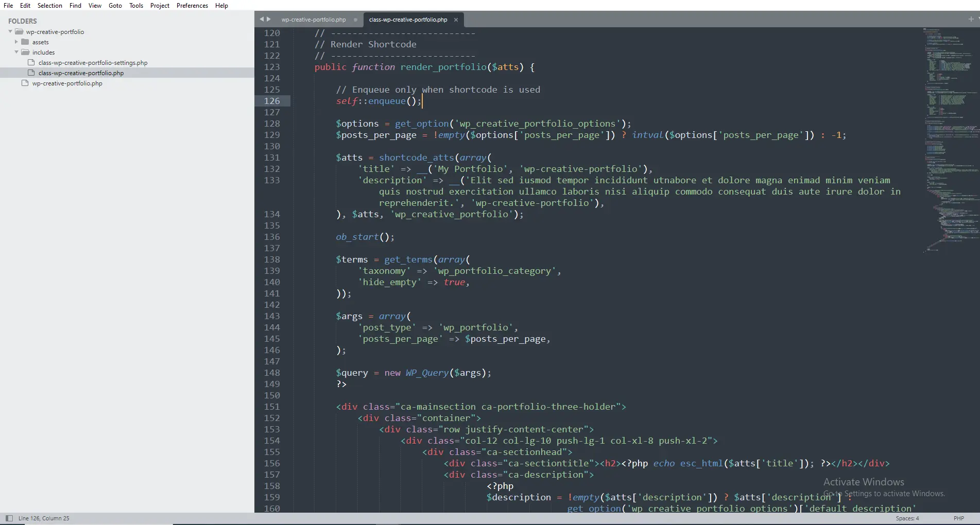This screenshot has height=525, width=980.
Task: Click the forward navigation arrow in the tab bar
Action: tap(268, 19)
